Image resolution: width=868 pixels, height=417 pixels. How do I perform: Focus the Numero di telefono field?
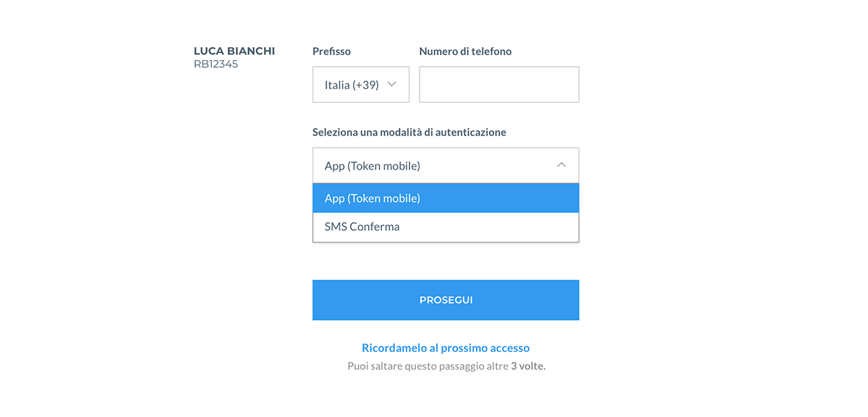pos(499,85)
